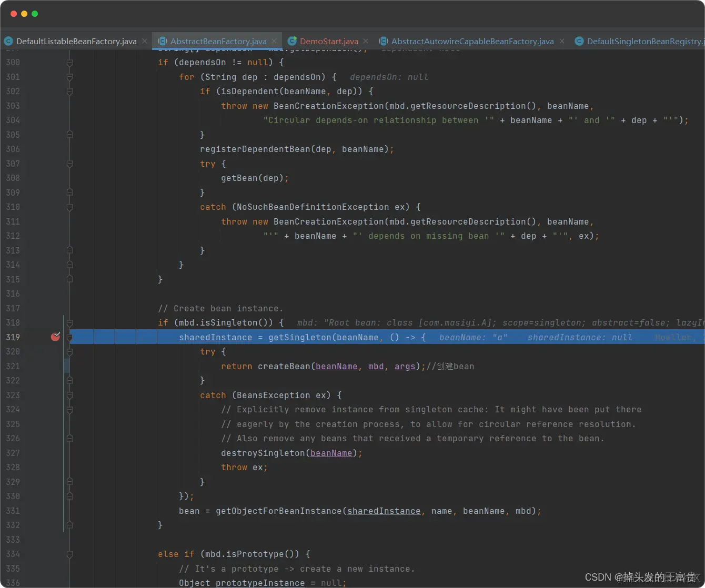This screenshot has height=588, width=705.
Task: Close the AbstractAutowireCapableBeanFactory.java tab
Action: pyautogui.click(x=562, y=41)
